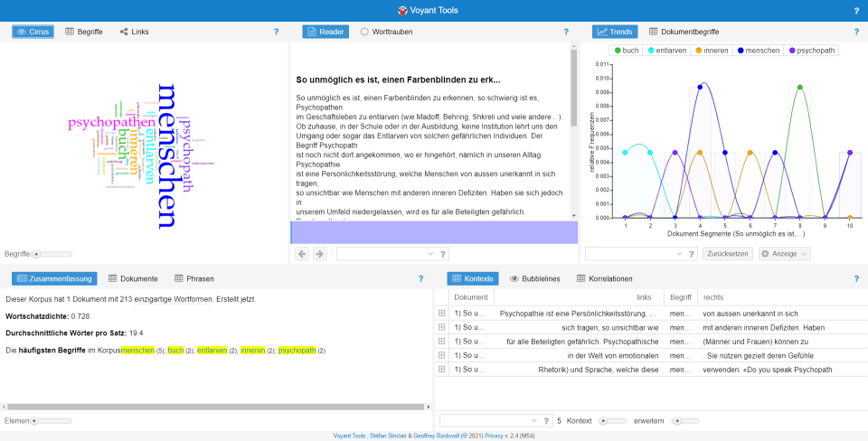The image size is (868, 441).
Task: Click the Voyant Tools owl logo
Action: coord(402,11)
